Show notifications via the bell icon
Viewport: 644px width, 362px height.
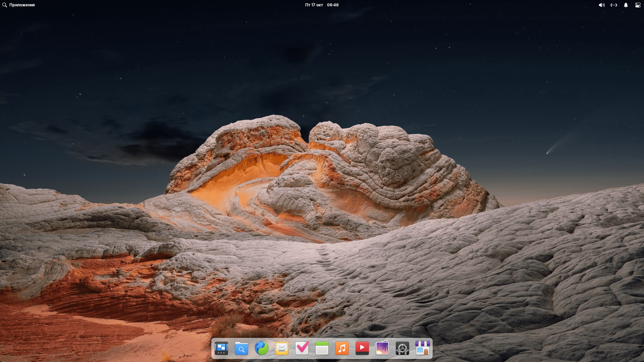(626, 5)
